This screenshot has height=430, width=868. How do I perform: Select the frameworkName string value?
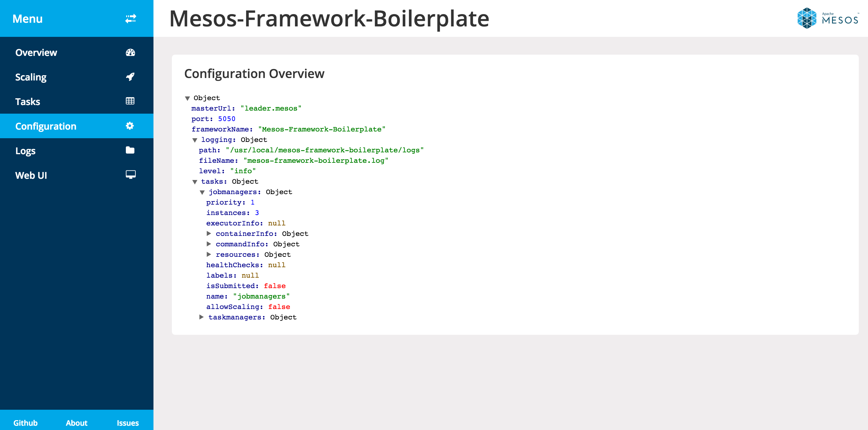tap(322, 129)
